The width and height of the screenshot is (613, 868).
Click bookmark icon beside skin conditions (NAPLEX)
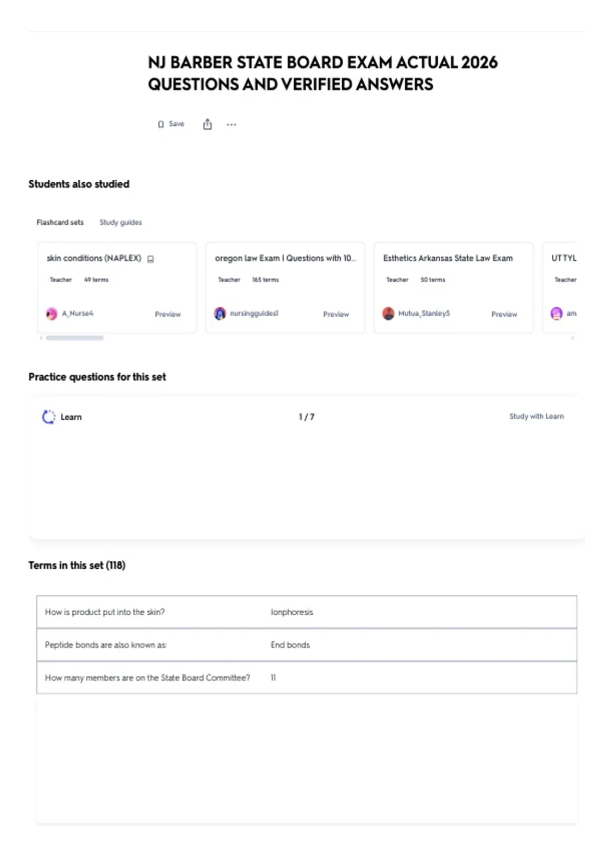tap(151, 259)
